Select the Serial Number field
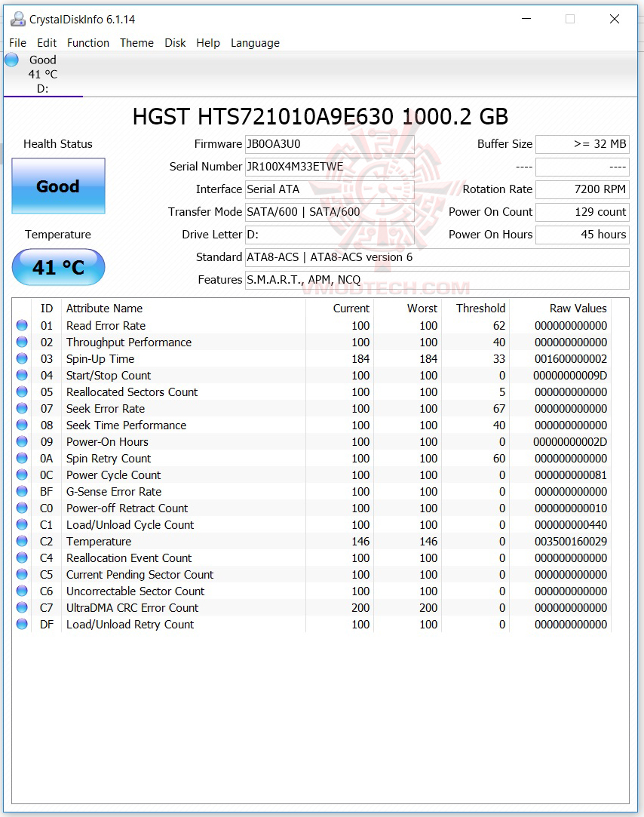The width and height of the screenshot is (644, 817). coord(329,167)
